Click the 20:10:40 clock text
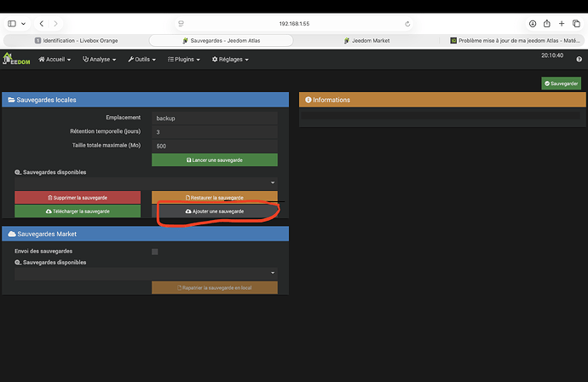Screen dimensions: 588x382 click(x=552, y=55)
